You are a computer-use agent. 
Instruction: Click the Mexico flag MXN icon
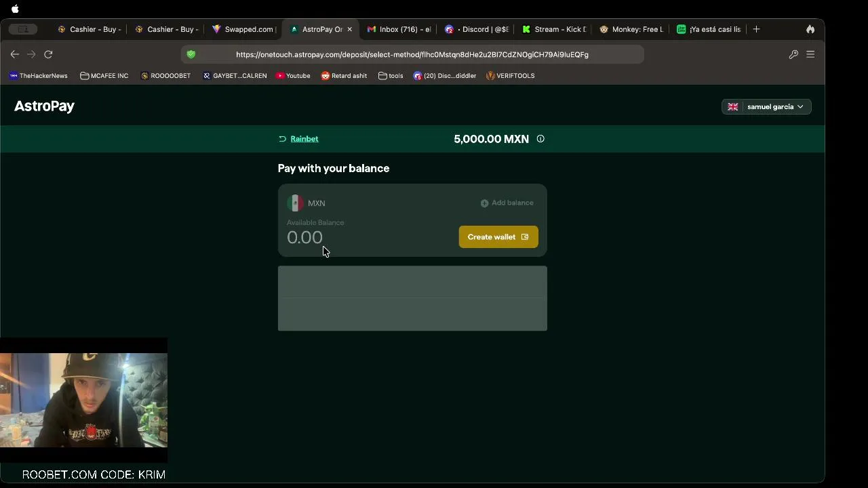pyautogui.click(x=295, y=203)
